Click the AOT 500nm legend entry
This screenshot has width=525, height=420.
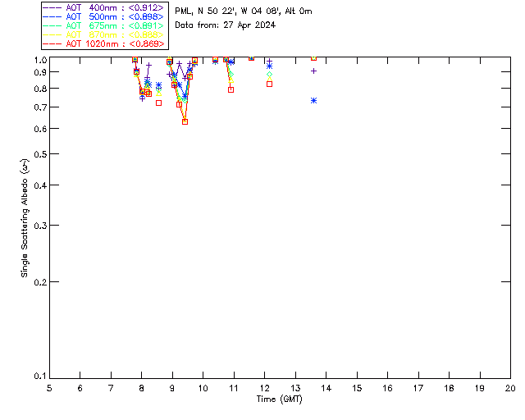coord(103,16)
